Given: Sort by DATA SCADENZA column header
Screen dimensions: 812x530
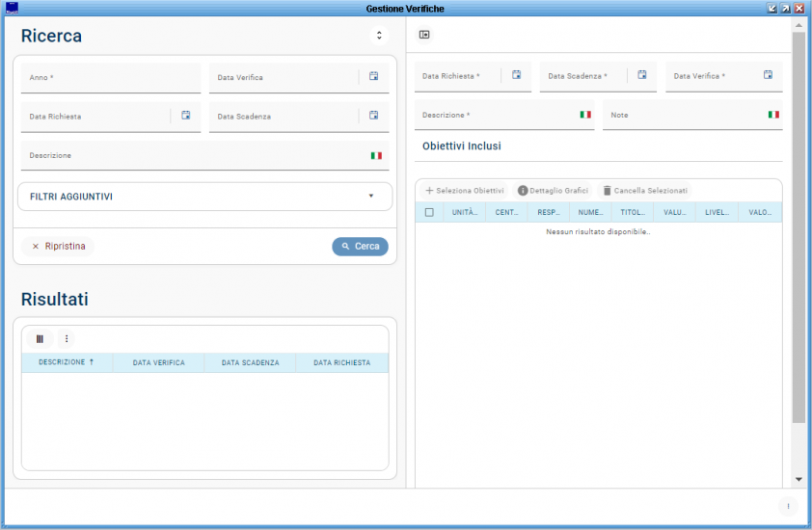Looking at the screenshot, I should pyautogui.click(x=250, y=362).
